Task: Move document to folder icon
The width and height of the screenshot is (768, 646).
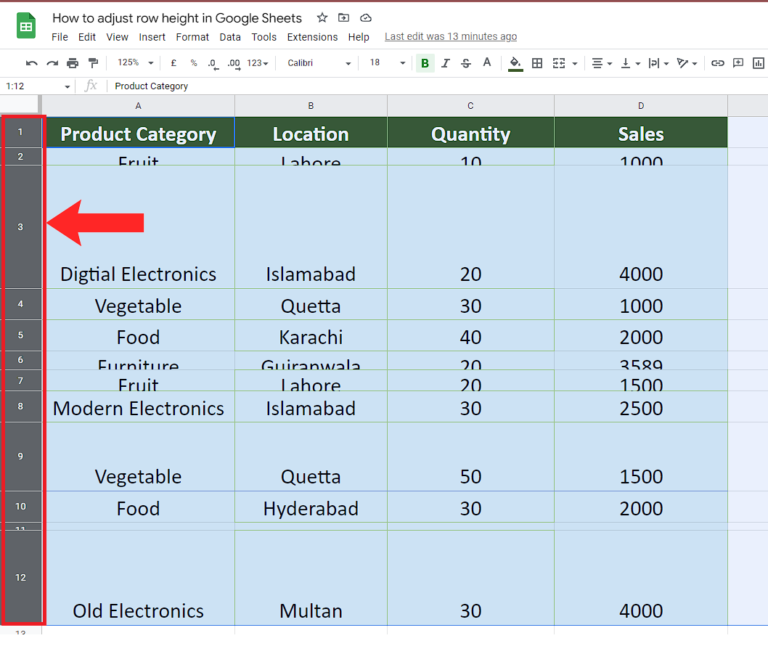Action: [x=344, y=18]
